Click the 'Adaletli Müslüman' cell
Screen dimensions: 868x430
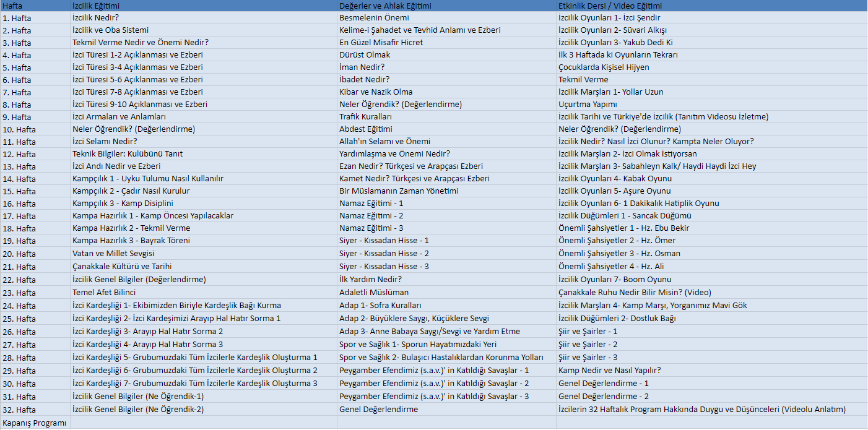(x=446, y=293)
